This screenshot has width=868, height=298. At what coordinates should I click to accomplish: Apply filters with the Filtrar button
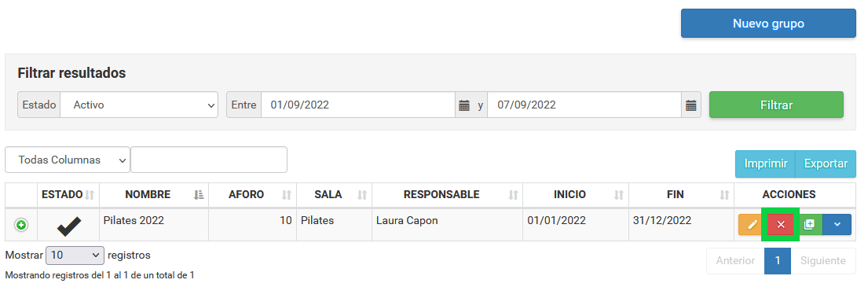(x=777, y=105)
